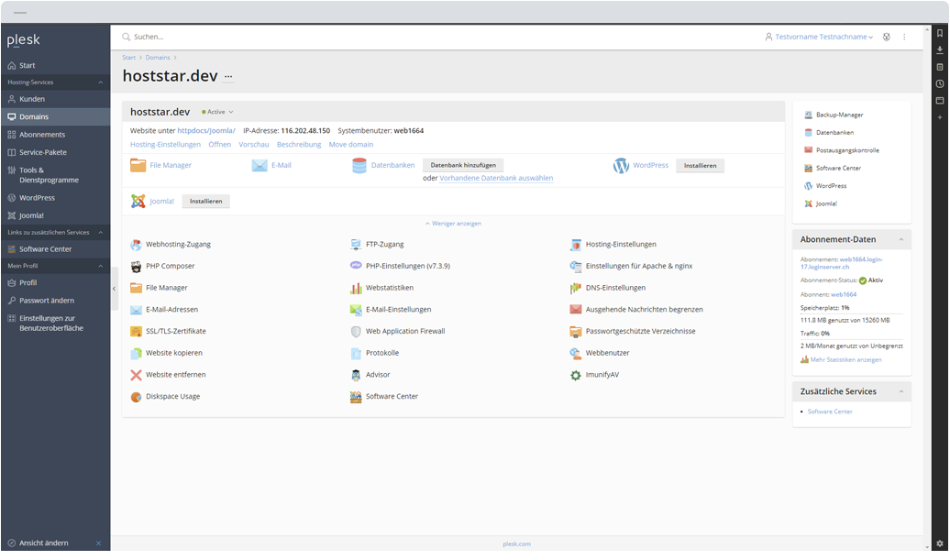Collapse Links zu zusätzlichen Services section
This screenshot has height=560, width=950.
pyautogui.click(x=101, y=233)
